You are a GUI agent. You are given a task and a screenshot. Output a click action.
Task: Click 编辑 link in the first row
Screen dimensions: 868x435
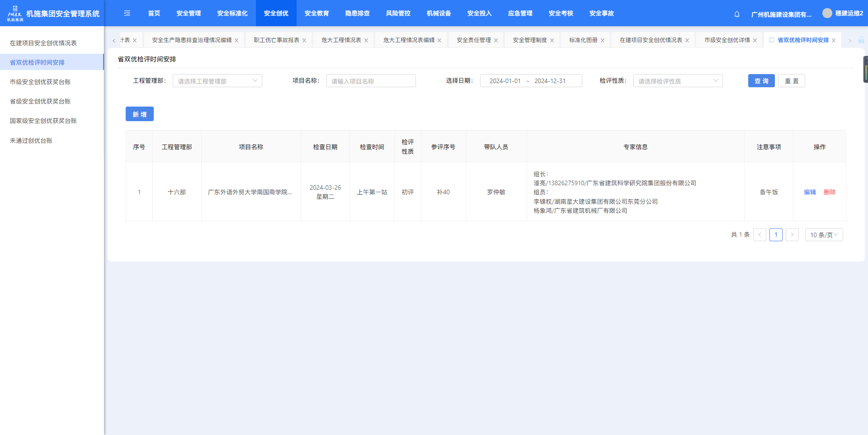810,192
